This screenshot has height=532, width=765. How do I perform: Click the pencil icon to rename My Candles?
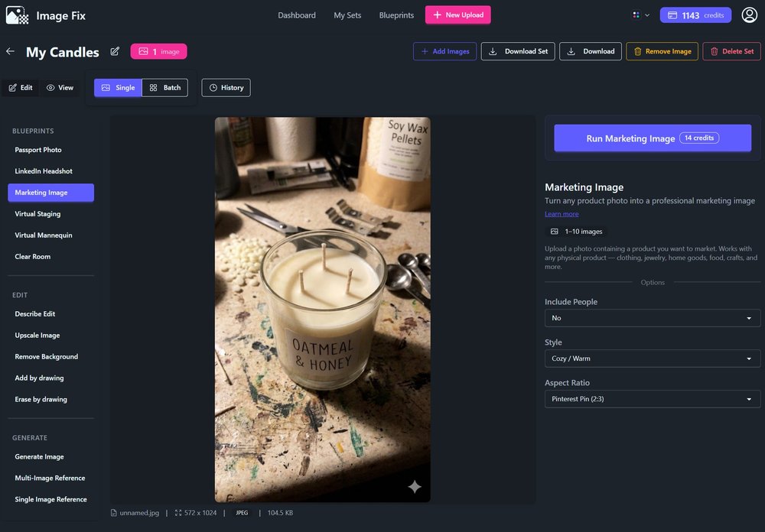coord(115,51)
